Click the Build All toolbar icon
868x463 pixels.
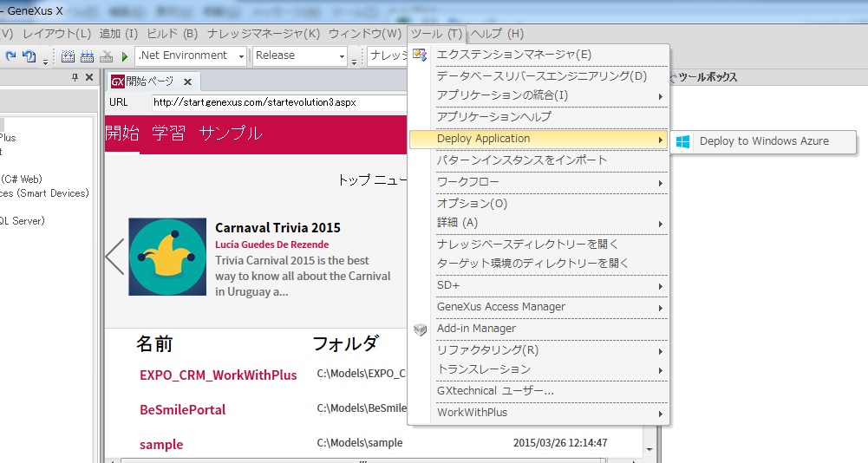69,56
